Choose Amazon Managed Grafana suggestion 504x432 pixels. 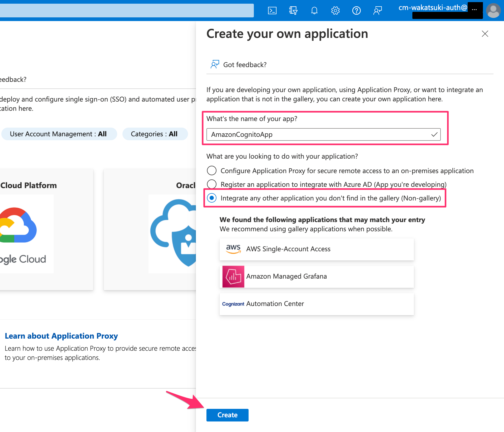(x=317, y=277)
